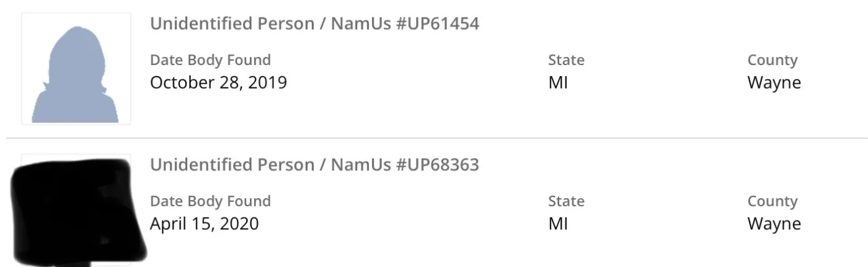Select the MI state value for UP68363
Image resolution: width=868 pixels, height=267 pixels.
click(558, 223)
